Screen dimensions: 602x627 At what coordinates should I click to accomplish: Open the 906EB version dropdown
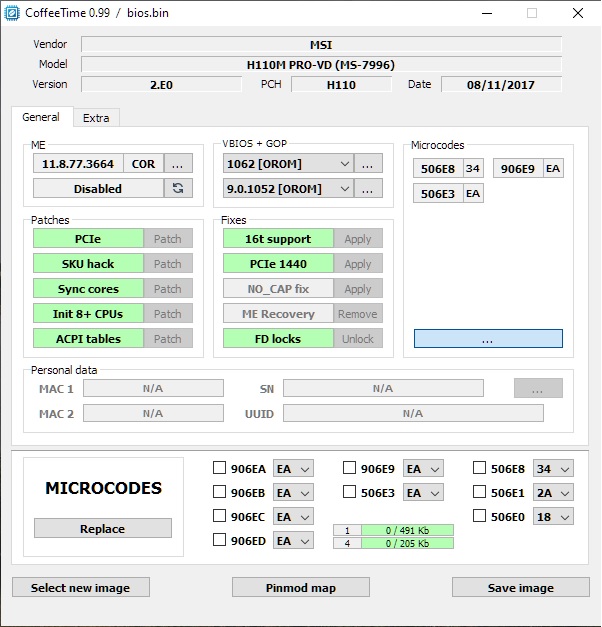point(293,492)
